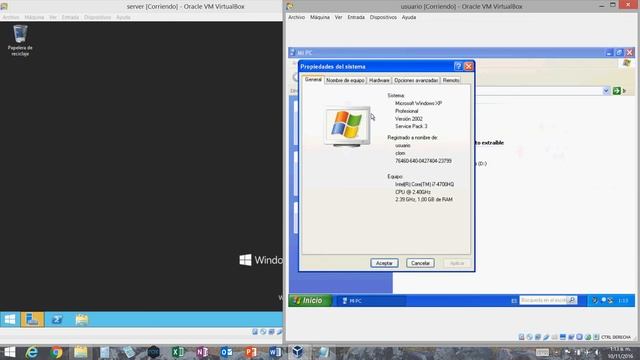Open File Explorer in server VM taskbar
640x360 pixels.
pyautogui.click(x=82, y=319)
